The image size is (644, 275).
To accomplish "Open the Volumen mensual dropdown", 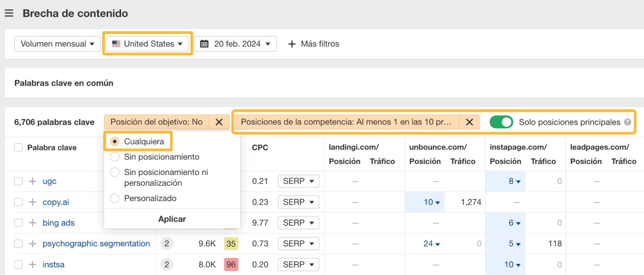I will (57, 44).
